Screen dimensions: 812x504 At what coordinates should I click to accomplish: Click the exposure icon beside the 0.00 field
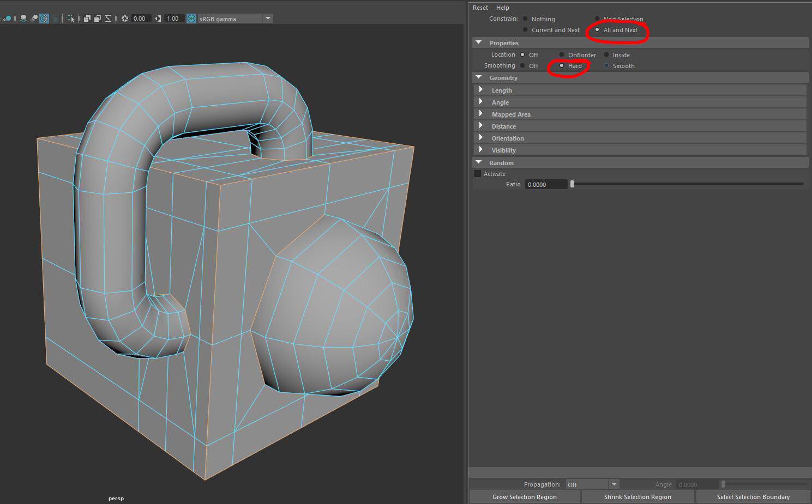tap(124, 18)
